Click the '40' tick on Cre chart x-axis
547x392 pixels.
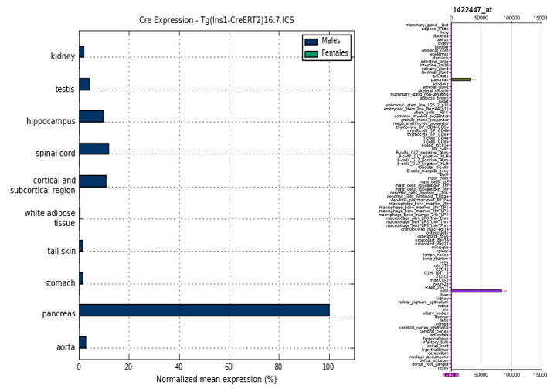pos(178,367)
